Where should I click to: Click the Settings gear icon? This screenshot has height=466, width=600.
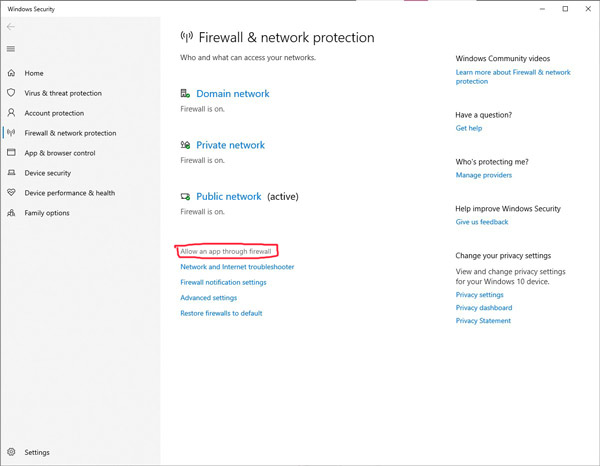[11, 452]
